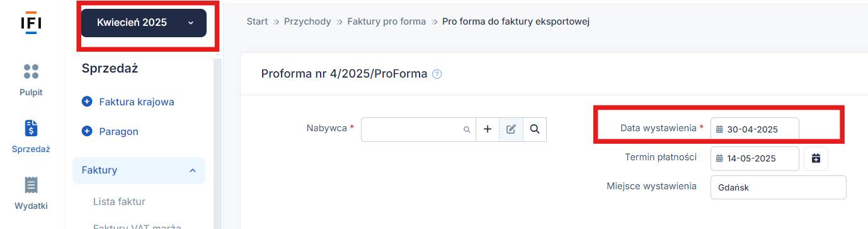Viewport: 868px width, 229px height.
Task: Open Faktury pro forma breadcrumb
Action: click(387, 21)
